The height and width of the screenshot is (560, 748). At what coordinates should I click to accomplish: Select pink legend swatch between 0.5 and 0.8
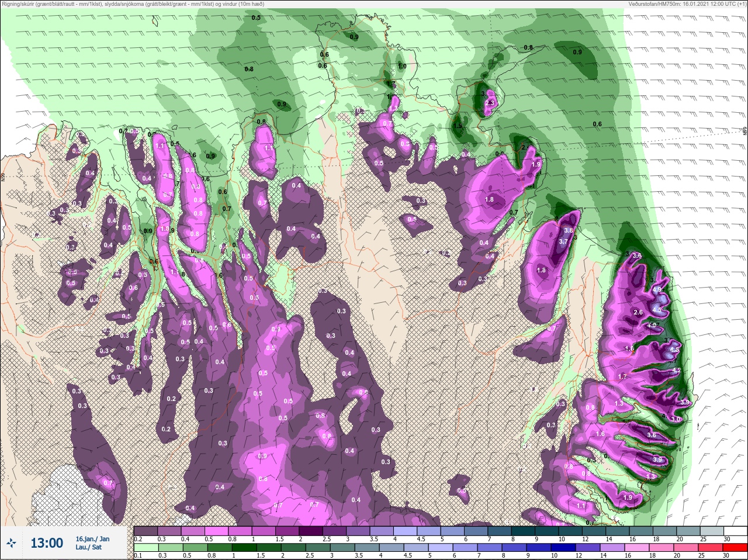coord(217,531)
